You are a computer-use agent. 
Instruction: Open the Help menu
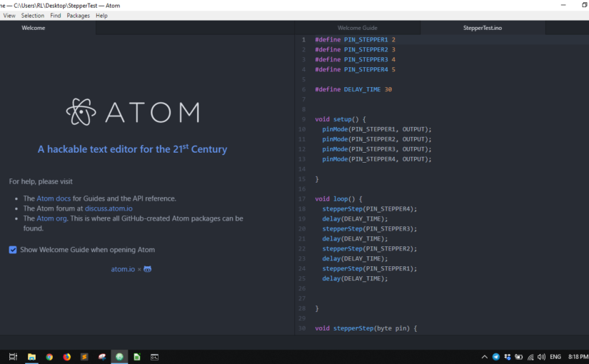[101, 16]
